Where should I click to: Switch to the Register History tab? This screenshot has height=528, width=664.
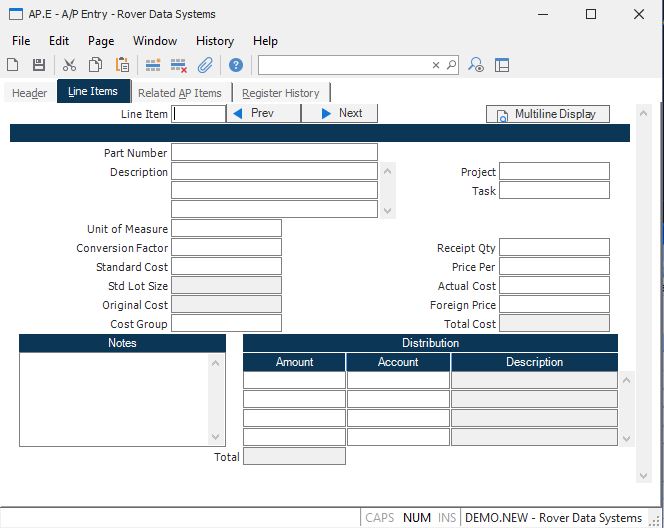[280, 93]
